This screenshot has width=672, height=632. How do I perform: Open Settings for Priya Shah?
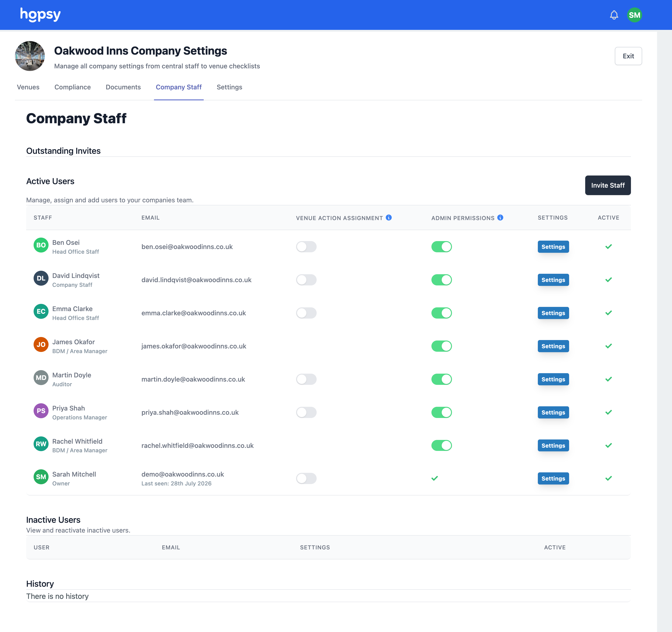tap(553, 412)
